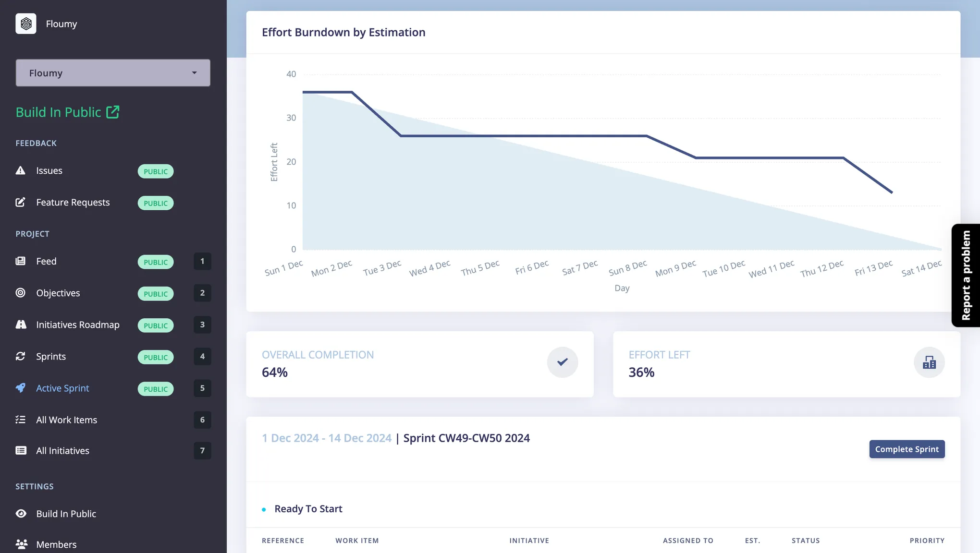This screenshot has width=980, height=553.
Task: Open All Work Items menu
Action: [66, 420]
